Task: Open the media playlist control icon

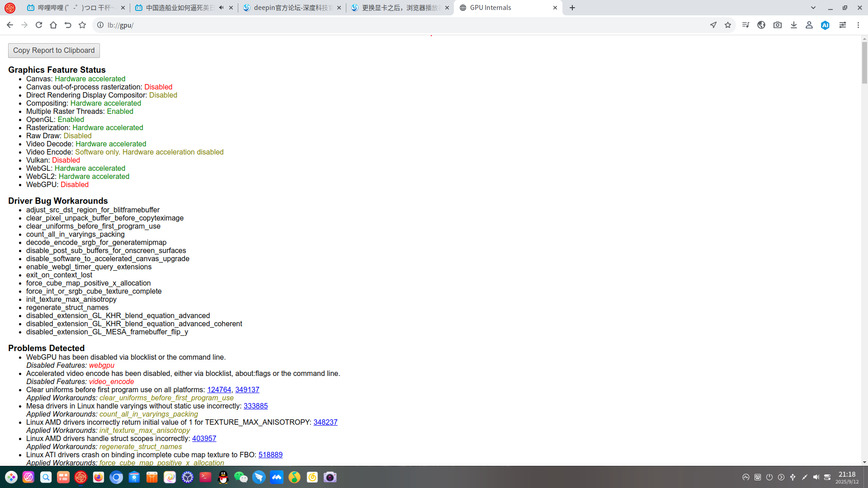Action: pos(746,25)
